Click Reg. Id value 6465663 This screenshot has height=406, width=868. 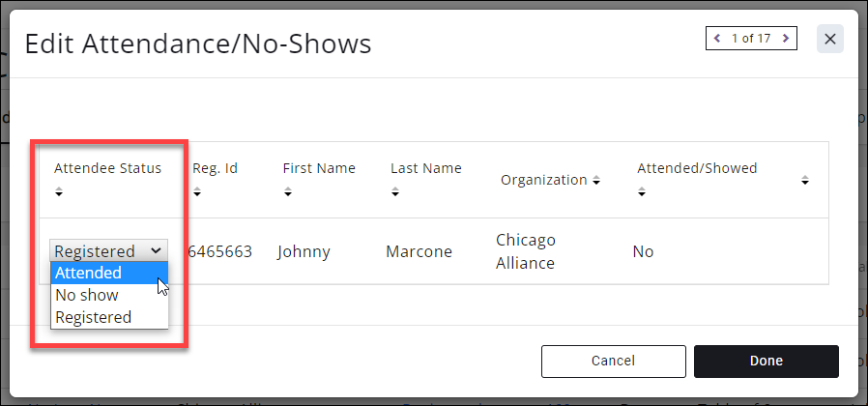click(220, 251)
